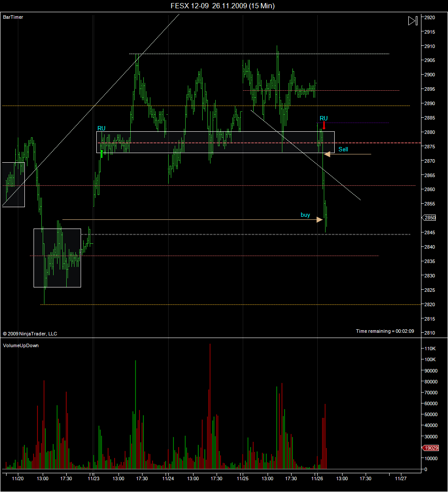Click the 11/25 date axis label
448x492 pixels.
click(x=243, y=478)
